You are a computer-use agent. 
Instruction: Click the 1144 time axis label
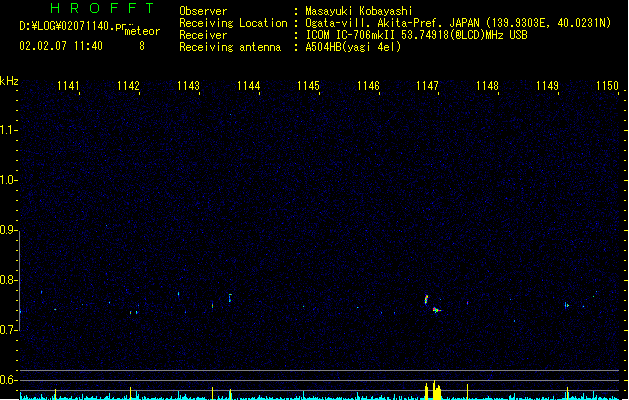pos(248,86)
